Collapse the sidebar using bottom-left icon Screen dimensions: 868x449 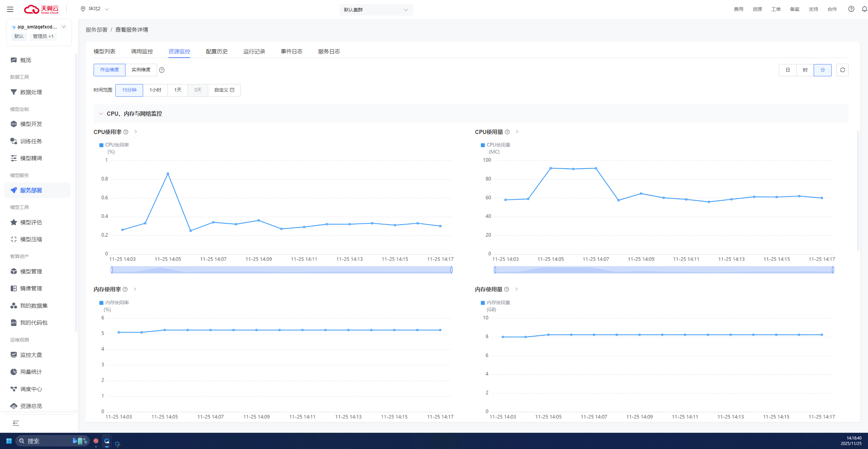tap(16, 423)
